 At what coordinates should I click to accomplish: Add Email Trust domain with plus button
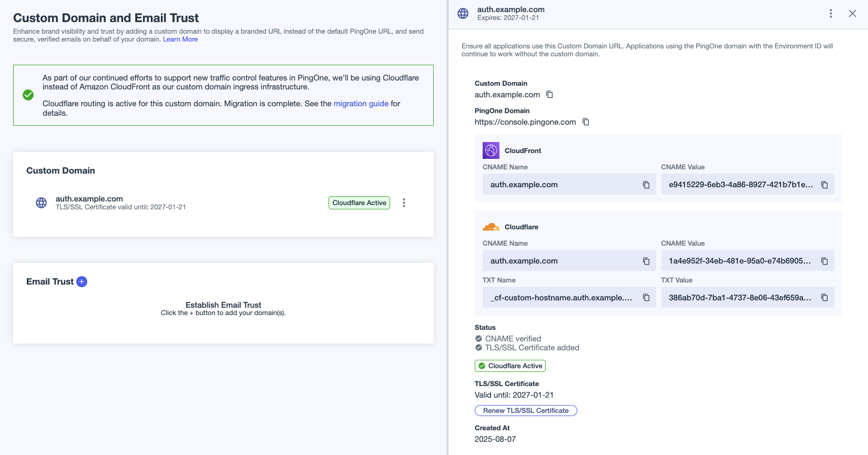(82, 282)
